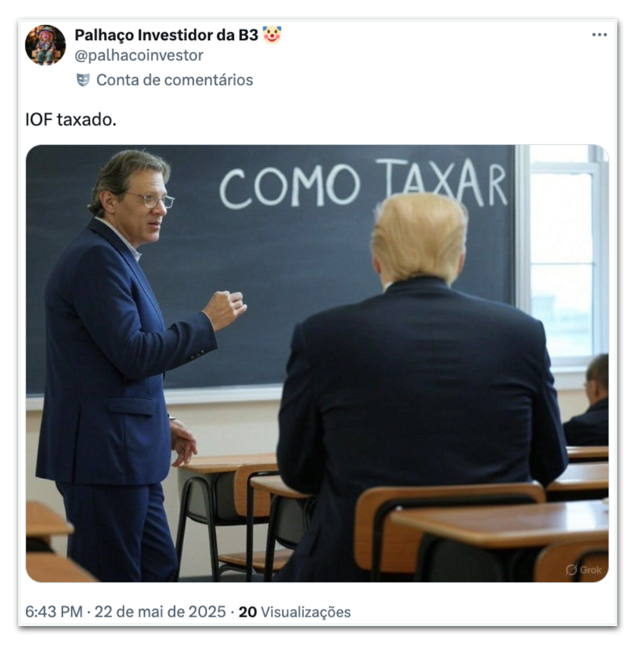Click the bright classroom window in photo

pyautogui.click(x=562, y=256)
